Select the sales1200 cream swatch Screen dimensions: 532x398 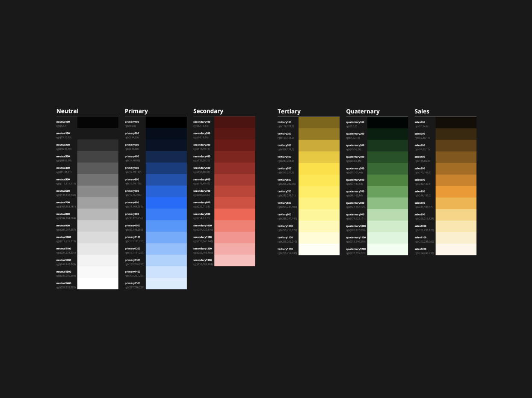pyautogui.click(x=456, y=249)
